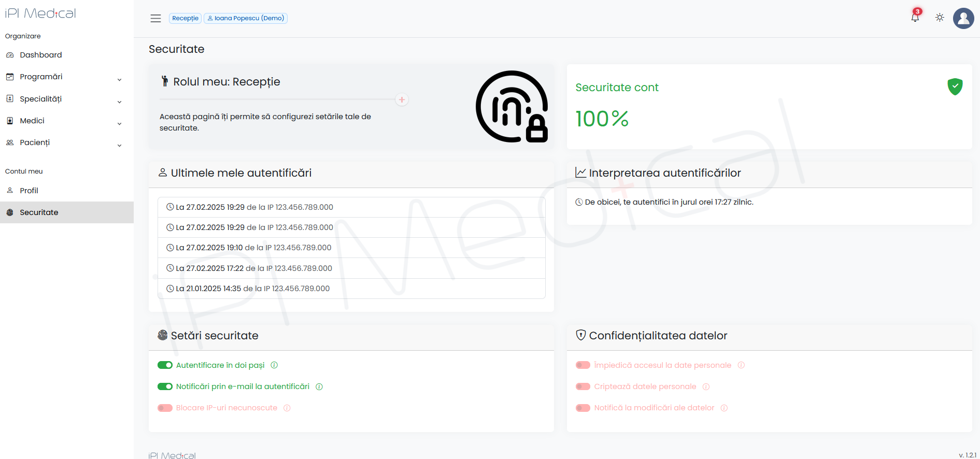The width and height of the screenshot is (980, 459).
Task: Enable Blocare IP-uri necunoscute switch
Action: pyautogui.click(x=165, y=408)
